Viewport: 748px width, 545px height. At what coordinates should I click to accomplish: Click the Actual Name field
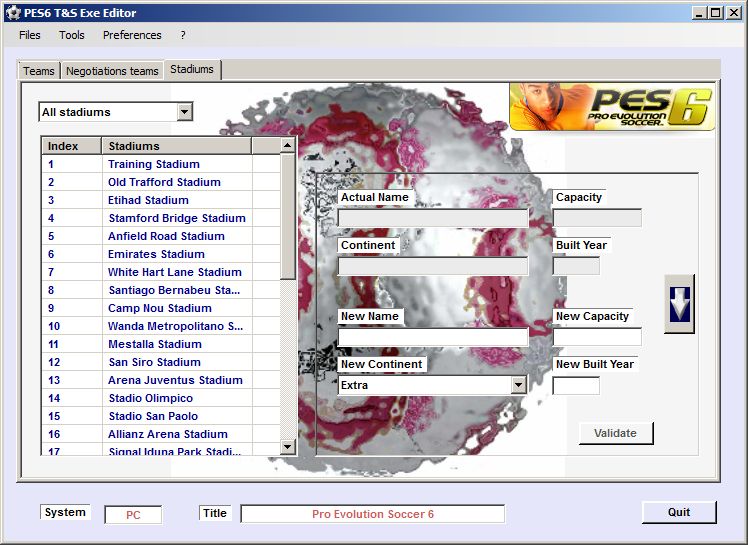[433, 218]
